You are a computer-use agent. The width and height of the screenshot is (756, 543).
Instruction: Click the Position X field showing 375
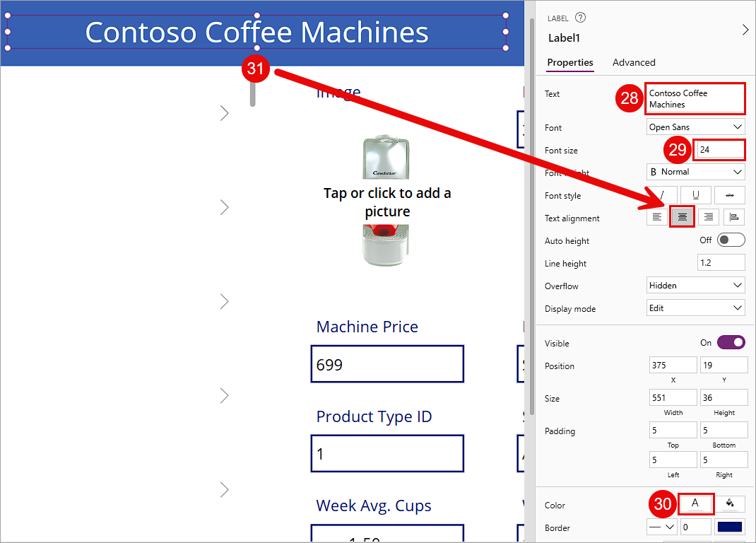(673, 365)
